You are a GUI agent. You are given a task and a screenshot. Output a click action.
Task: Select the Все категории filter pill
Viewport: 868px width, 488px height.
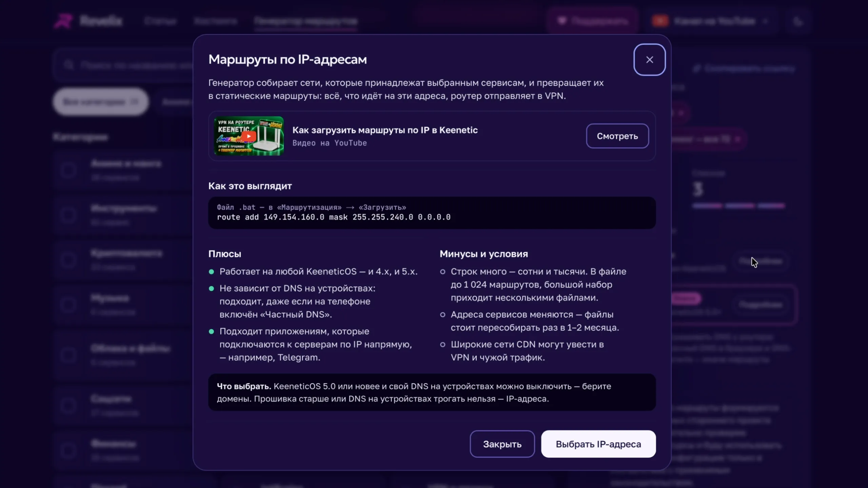point(101,102)
